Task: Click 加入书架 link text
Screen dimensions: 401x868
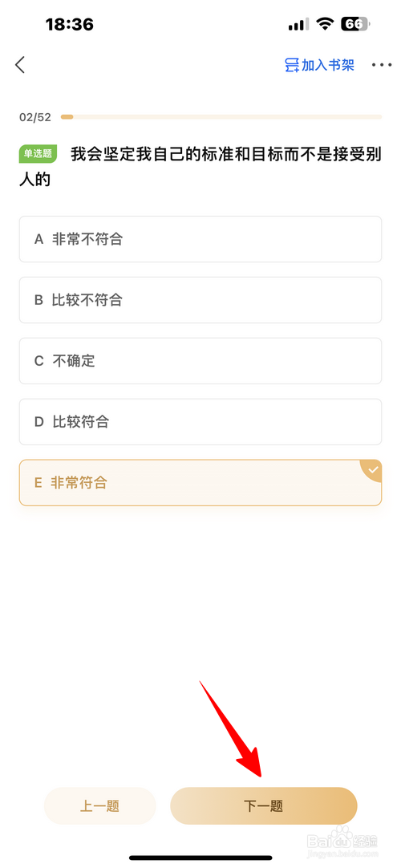Action: [x=328, y=65]
